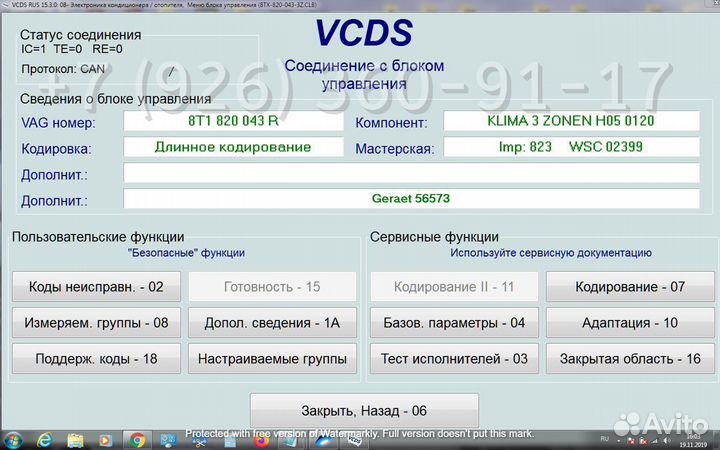The image size is (720, 450).
Task: Click Закрыть, Назад - 06 to close controller
Action: pyautogui.click(x=364, y=411)
